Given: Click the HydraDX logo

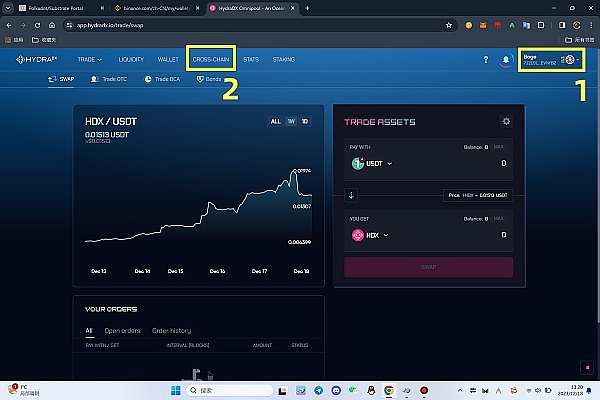Looking at the screenshot, I should [x=35, y=60].
